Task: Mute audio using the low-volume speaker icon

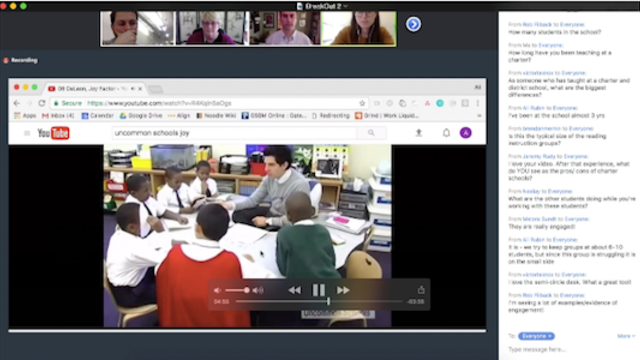Action: coord(217,290)
